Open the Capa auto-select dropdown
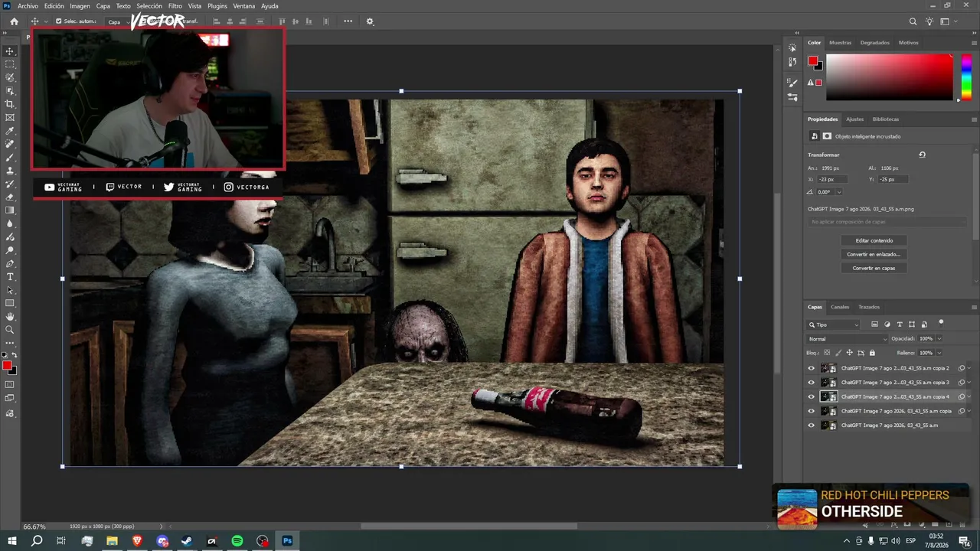 point(116,21)
